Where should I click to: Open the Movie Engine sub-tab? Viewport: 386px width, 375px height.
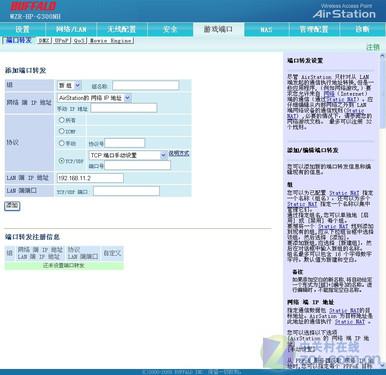(x=111, y=41)
